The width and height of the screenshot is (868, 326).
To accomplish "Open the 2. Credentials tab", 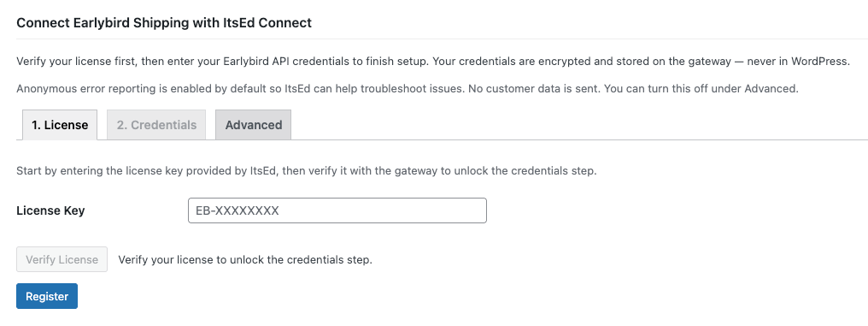I will coord(156,125).
